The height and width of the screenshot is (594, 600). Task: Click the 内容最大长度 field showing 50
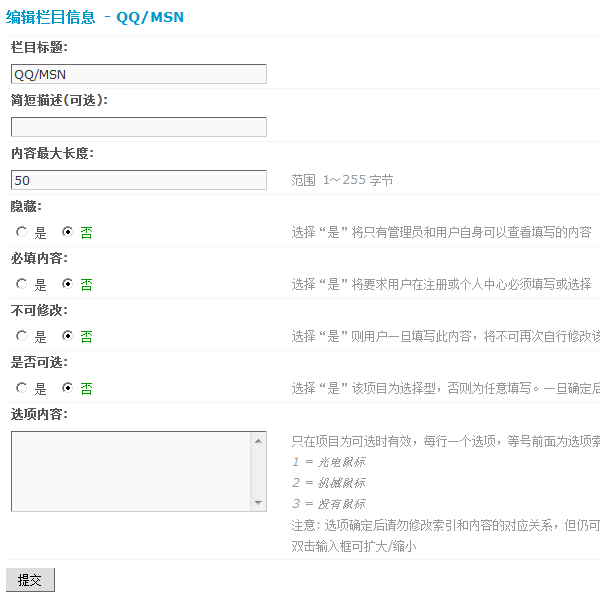coord(139,180)
